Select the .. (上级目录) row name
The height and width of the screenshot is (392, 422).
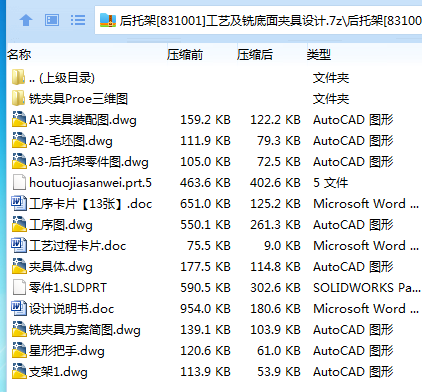click(x=62, y=78)
